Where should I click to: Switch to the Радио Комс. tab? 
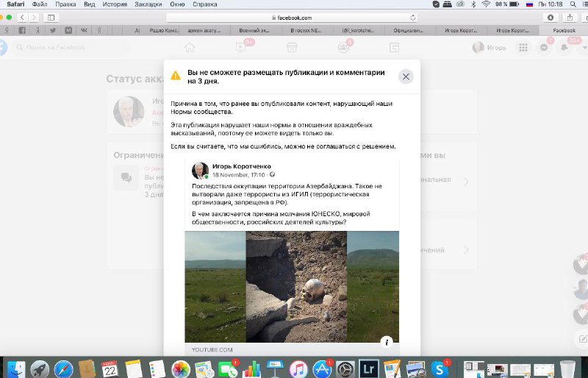tap(163, 30)
